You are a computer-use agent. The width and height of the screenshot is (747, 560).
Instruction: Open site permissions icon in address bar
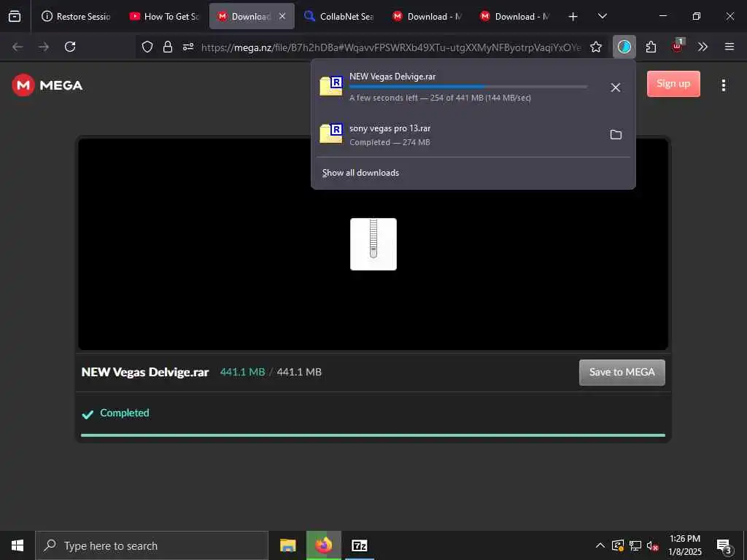(x=188, y=47)
